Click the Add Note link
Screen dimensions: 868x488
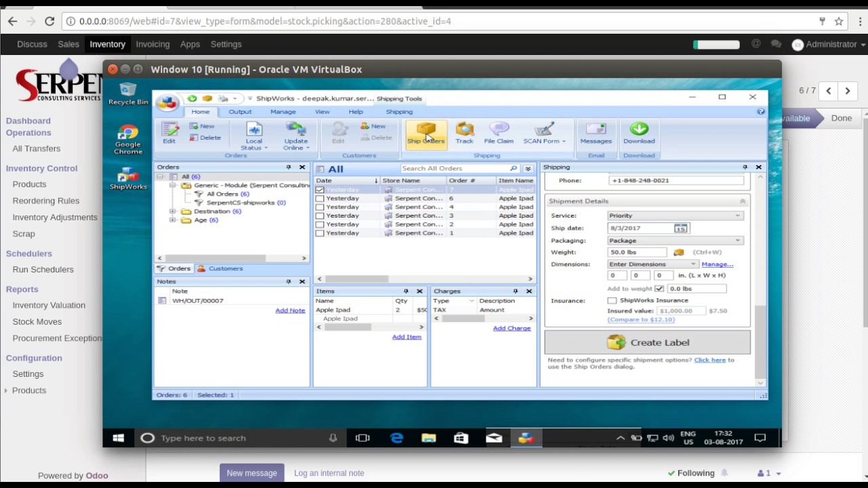(290, 310)
